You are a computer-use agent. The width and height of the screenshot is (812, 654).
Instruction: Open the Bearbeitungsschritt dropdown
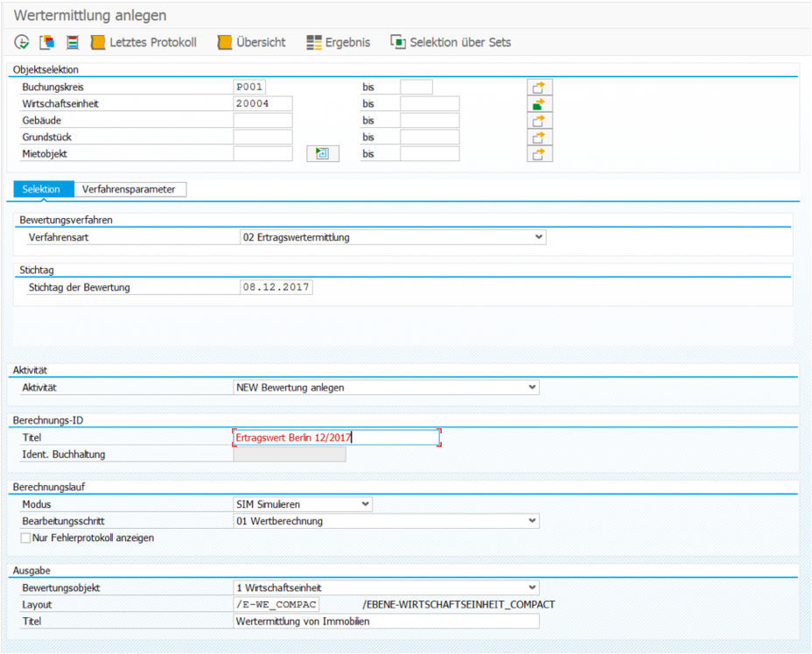click(532, 522)
